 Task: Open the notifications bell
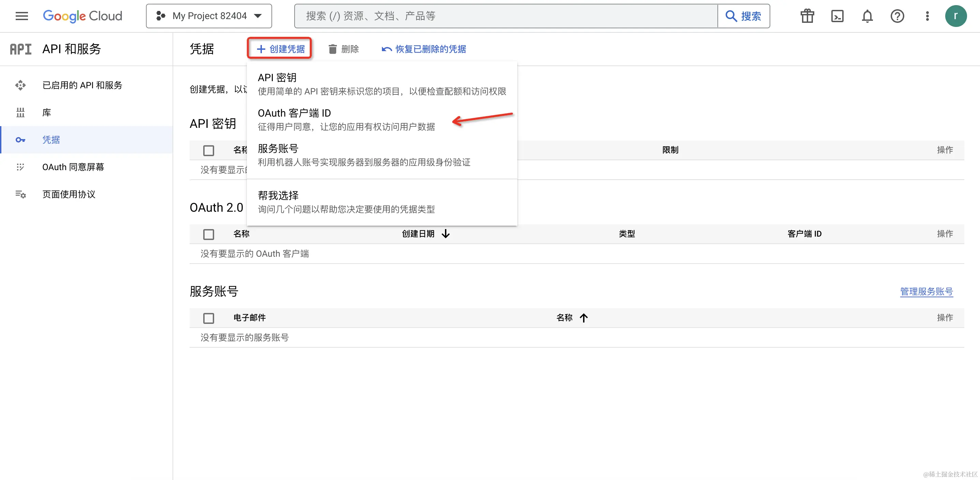[867, 16]
